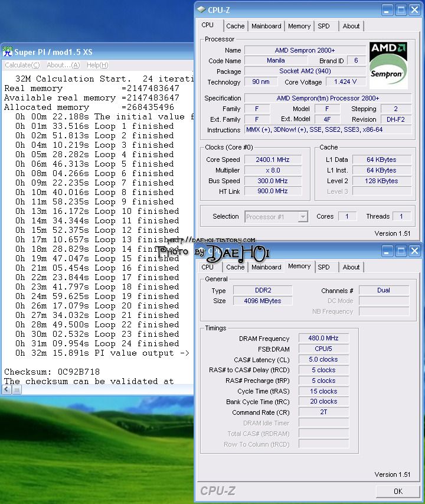425x504 pixels.
Task: Click Super PI horizontal scrollbar left arrow
Action: tap(6, 390)
